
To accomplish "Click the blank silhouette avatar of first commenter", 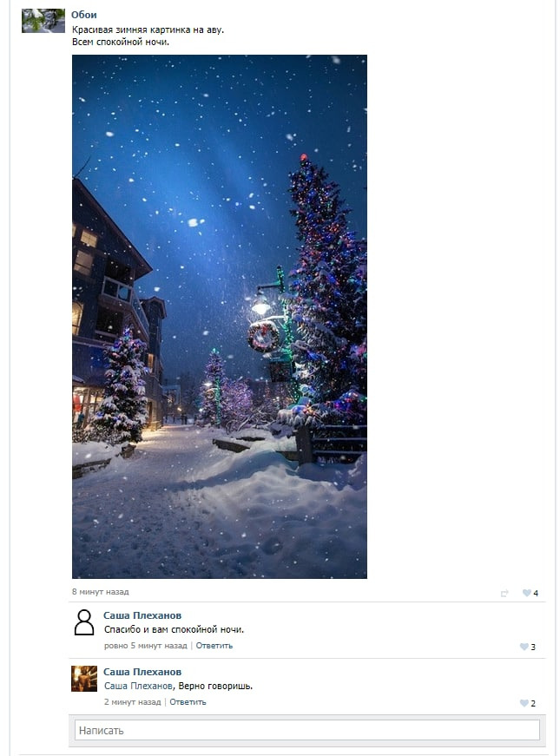I will pyautogui.click(x=84, y=622).
